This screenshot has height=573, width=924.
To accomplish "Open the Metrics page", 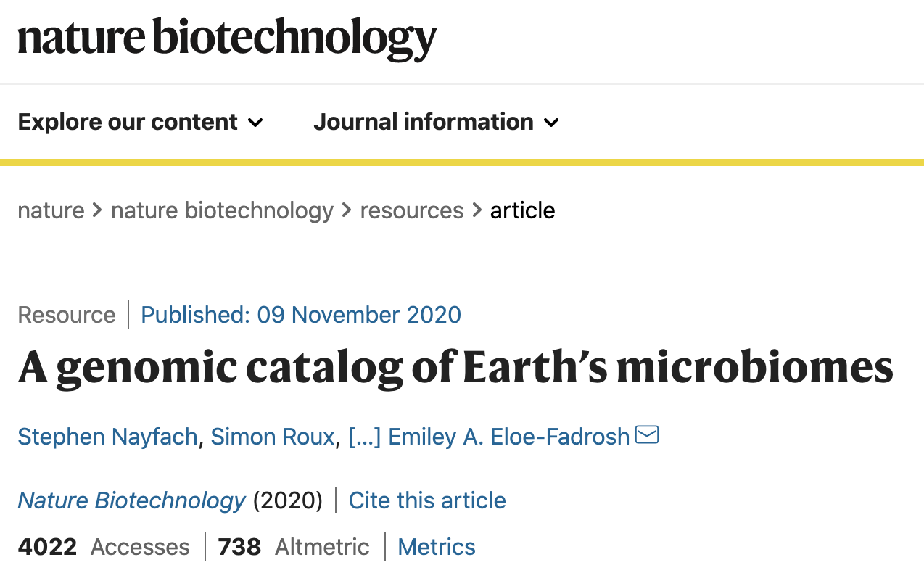I will (x=437, y=547).
